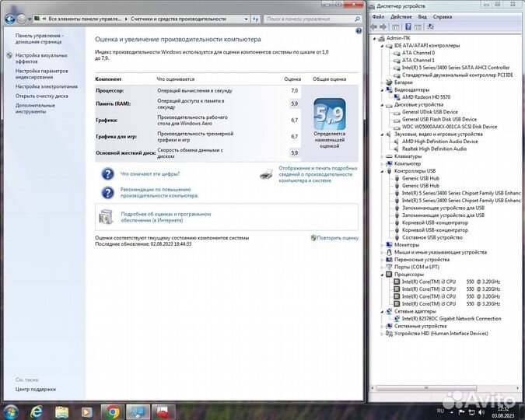525x420 pixels.
Task: Click the red toolbox Device Manager taskbar button
Action: [163, 411]
